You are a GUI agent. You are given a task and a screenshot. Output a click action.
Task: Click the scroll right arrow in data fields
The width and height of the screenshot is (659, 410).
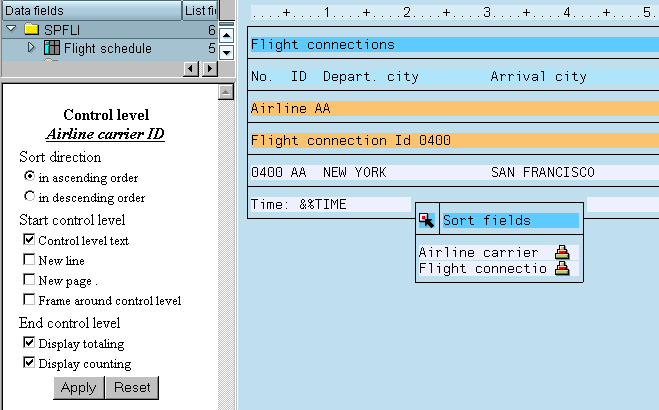click(x=210, y=68)
